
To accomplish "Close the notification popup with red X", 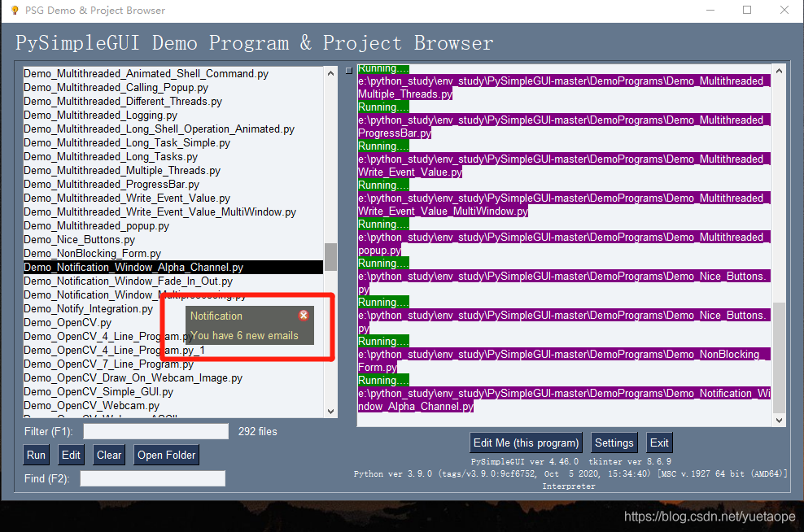I will [x=304, y=315].
